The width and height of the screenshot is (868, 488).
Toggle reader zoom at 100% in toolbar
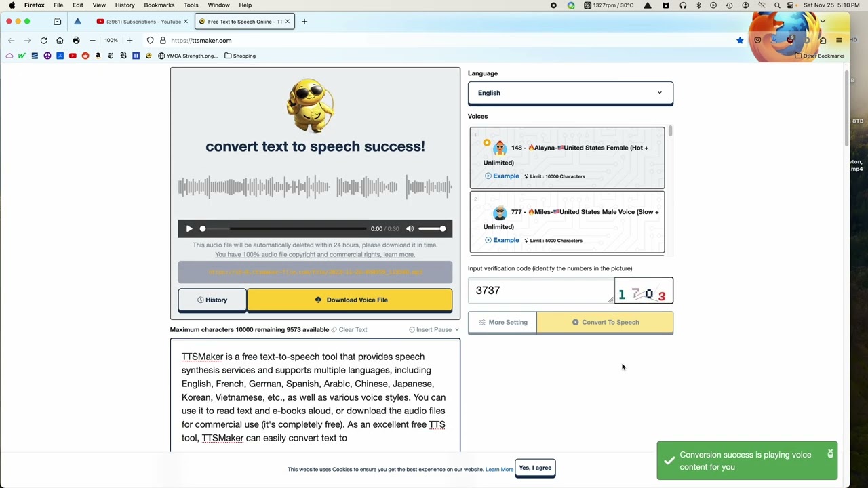click(x=111, y=40)
